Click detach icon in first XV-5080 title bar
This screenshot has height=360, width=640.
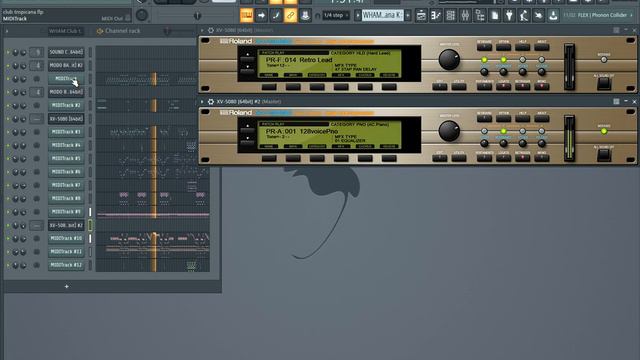coord(616,30)
